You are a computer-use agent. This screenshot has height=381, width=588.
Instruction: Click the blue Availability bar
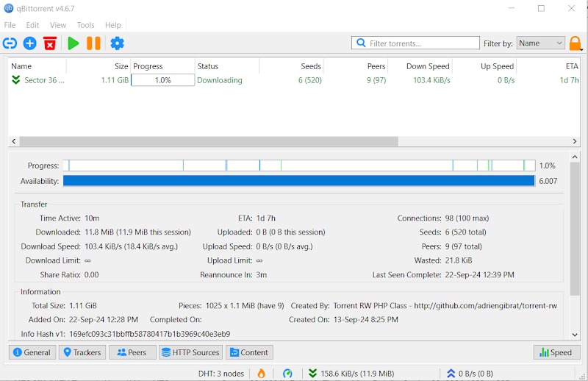pos(299,180)
